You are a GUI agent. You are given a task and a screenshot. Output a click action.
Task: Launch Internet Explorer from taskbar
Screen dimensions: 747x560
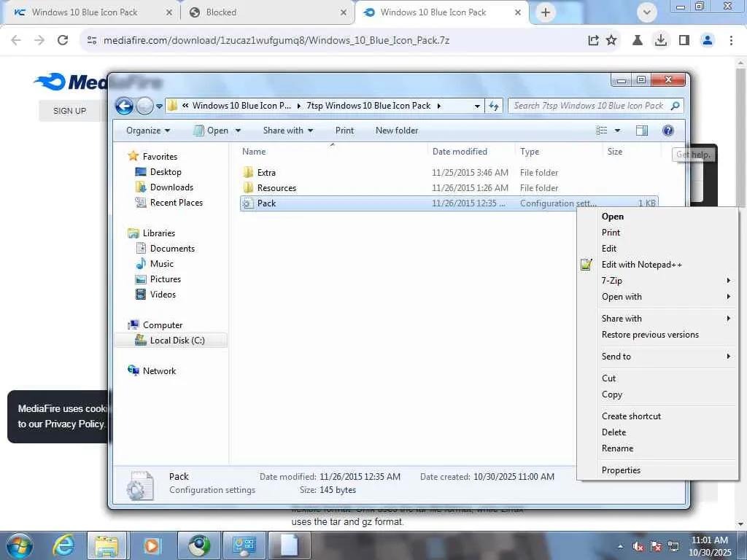(63, 545)
